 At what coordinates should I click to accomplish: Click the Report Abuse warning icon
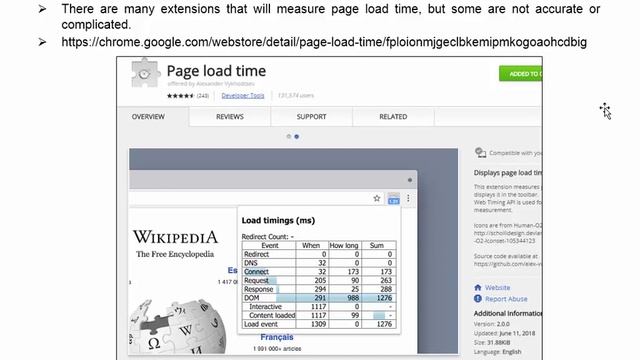click(x=478, y=298)
